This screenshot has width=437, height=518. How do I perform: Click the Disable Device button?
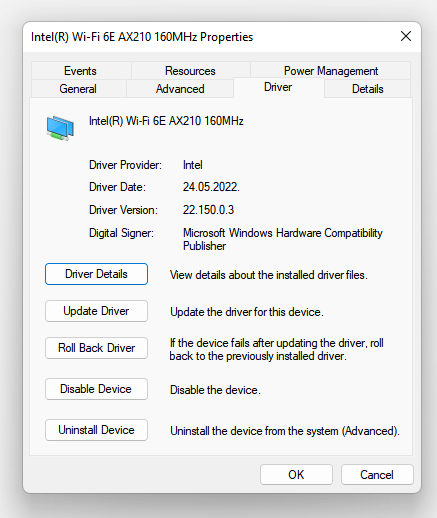(96, 389)
